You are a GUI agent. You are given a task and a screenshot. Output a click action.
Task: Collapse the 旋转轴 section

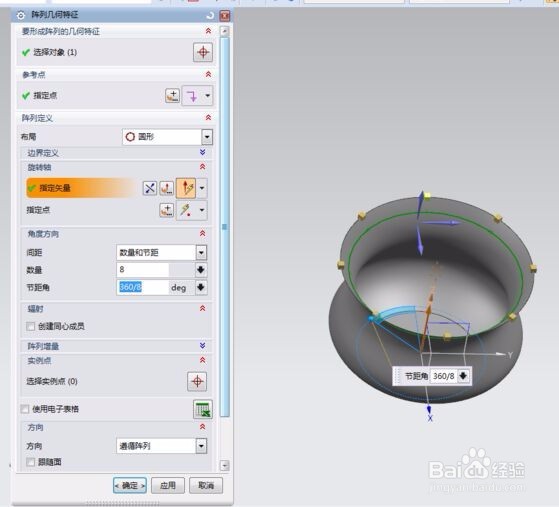(202, 167)
